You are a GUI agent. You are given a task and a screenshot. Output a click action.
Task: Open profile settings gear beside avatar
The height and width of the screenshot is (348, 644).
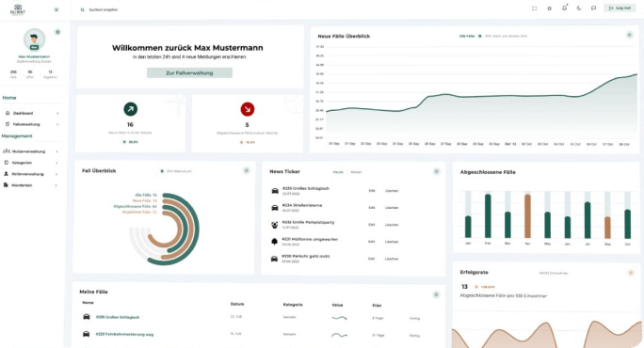pos(57,32)
